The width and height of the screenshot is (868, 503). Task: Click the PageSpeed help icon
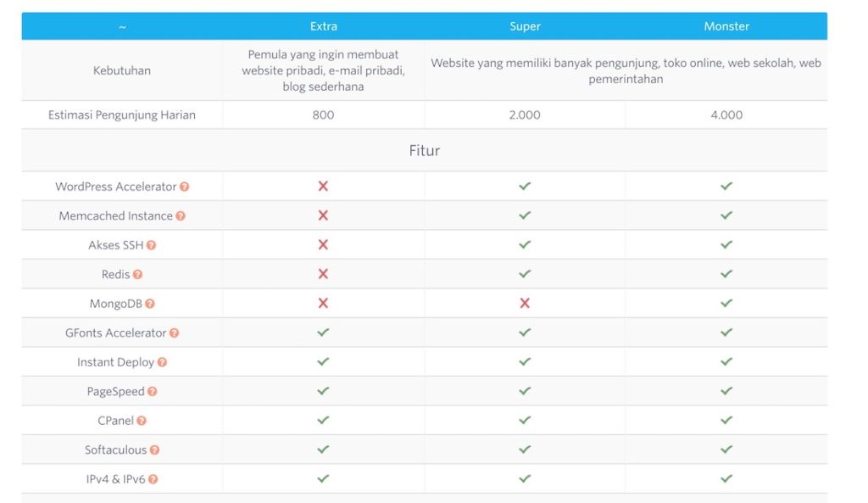coord(154,391)
